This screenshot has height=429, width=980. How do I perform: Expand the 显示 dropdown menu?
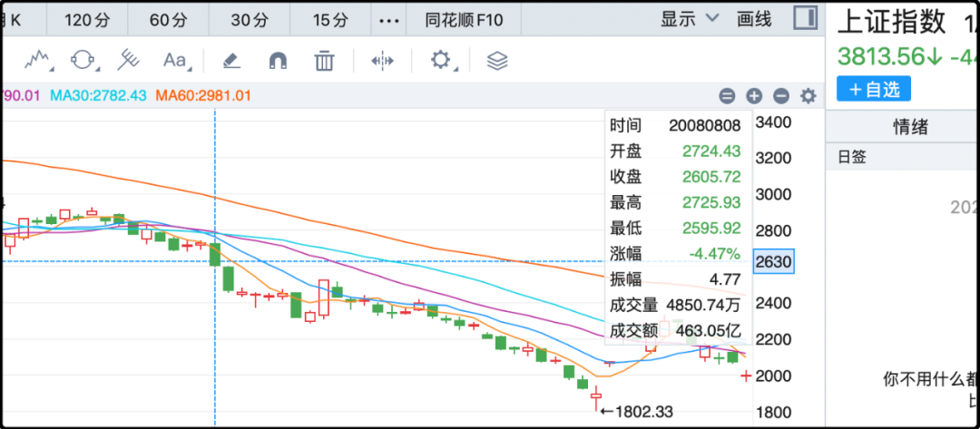(x=689, y=18)
